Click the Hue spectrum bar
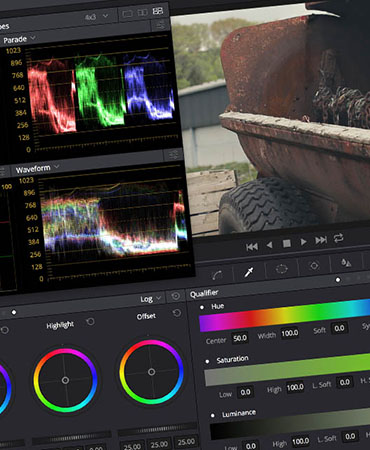 click(284, 315)
